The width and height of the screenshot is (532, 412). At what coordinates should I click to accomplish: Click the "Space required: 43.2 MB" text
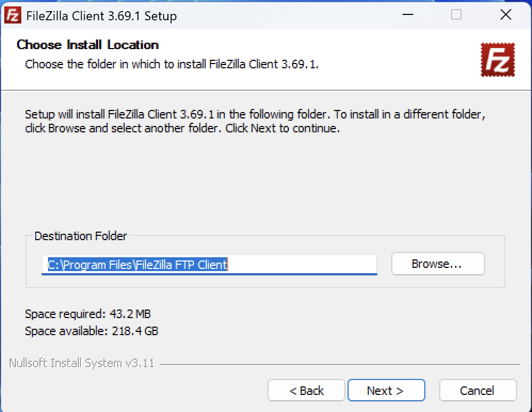pos(88,314)
